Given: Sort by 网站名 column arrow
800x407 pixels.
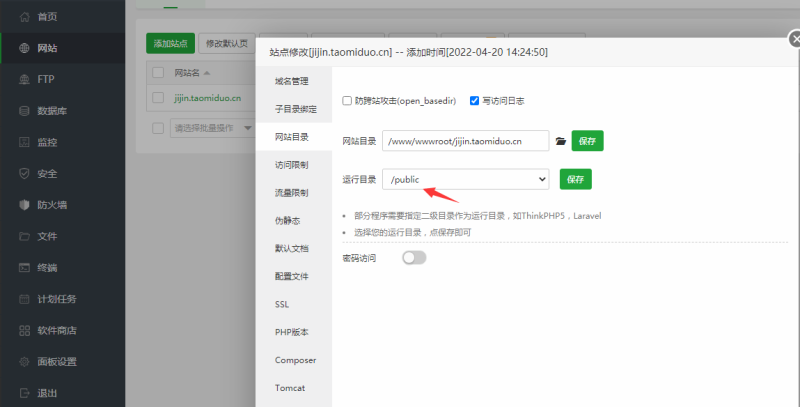Looking at the screenshot, I should coord(207,73).
